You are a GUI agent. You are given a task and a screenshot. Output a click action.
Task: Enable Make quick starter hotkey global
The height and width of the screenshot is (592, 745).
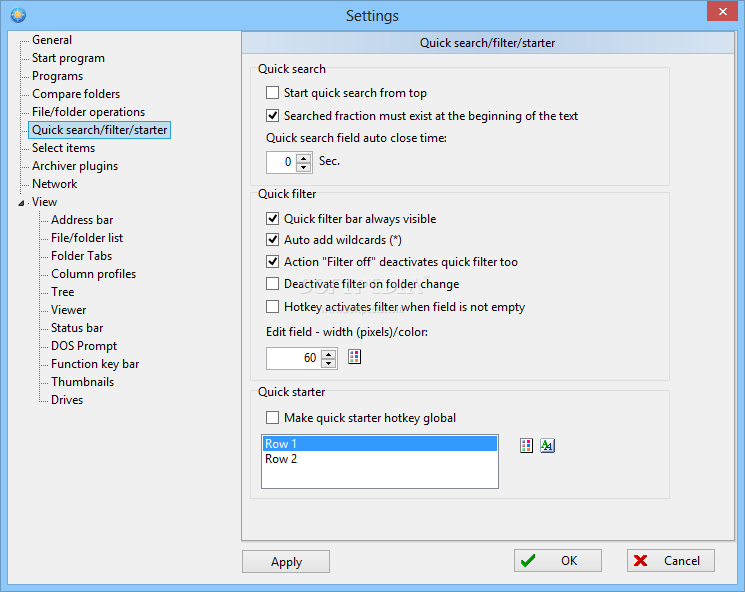tap(272, 418)
